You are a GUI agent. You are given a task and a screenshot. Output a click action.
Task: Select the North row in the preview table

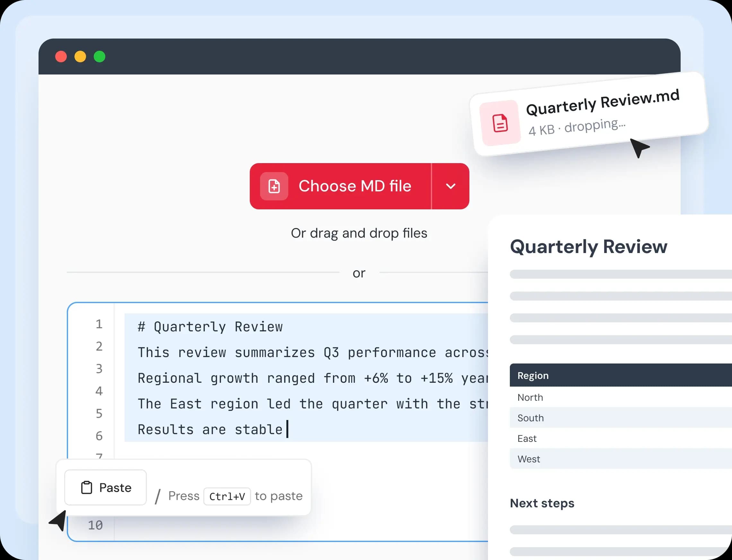coord(621,397)
